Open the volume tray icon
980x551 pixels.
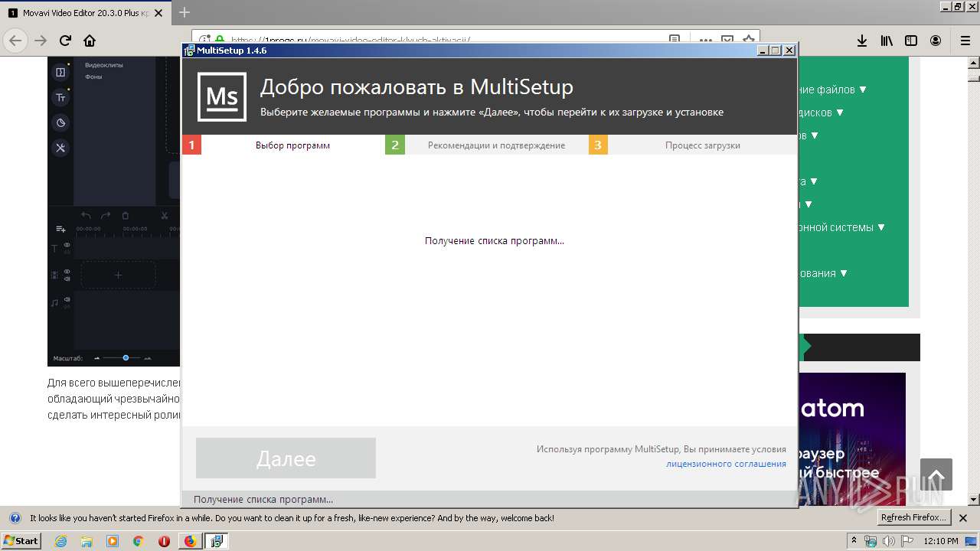pos(889,541)
